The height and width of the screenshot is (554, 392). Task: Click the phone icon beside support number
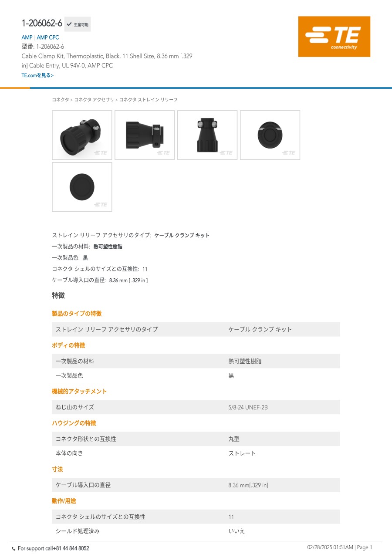(x=14, y=548)
